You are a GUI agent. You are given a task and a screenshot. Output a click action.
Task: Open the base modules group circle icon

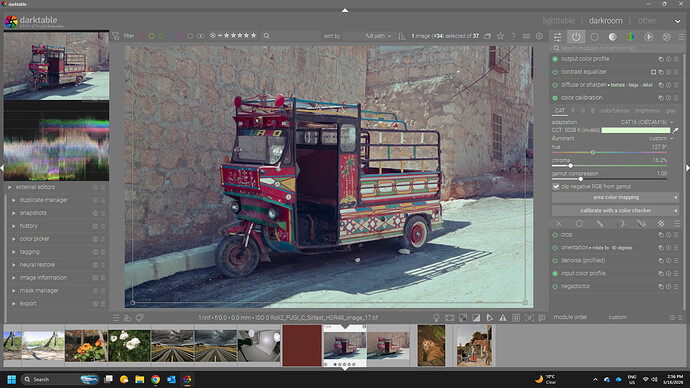(594, 37)
